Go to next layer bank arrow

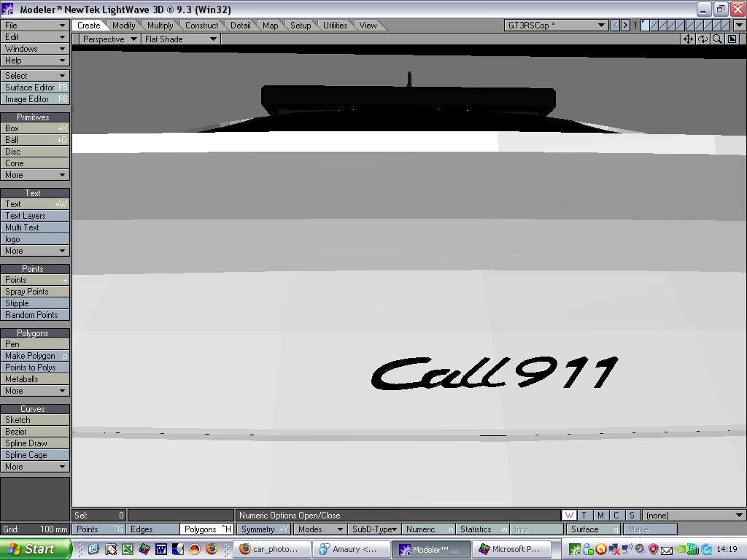(625, 26)
